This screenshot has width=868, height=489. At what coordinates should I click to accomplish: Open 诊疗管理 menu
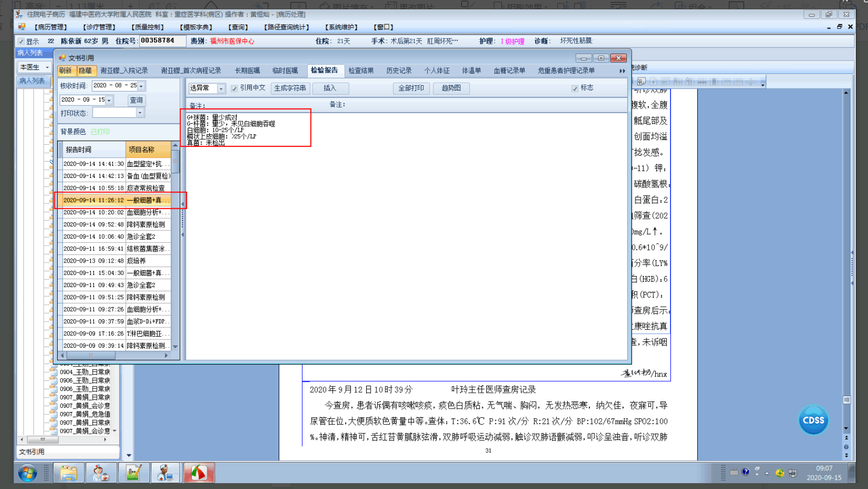coord(99,27)
